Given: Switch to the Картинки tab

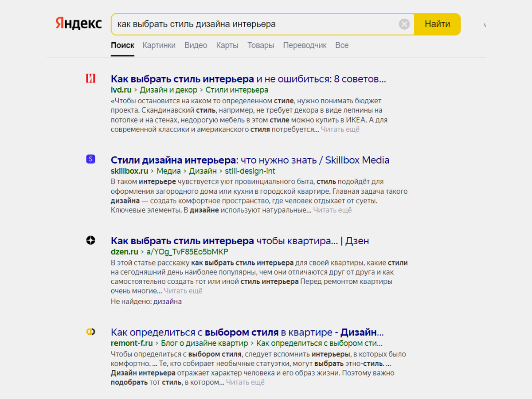Looking at the screenshot, I should click(x=159, y=45).
